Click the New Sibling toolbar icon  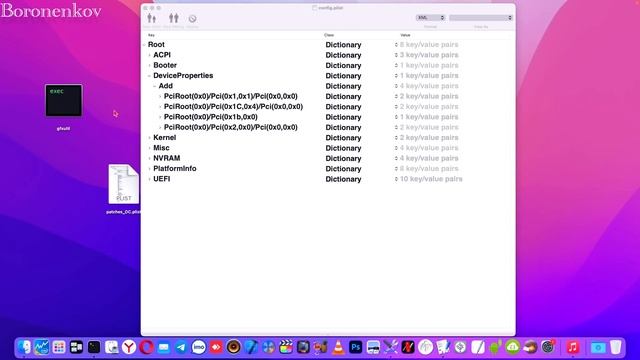point(174,18)
